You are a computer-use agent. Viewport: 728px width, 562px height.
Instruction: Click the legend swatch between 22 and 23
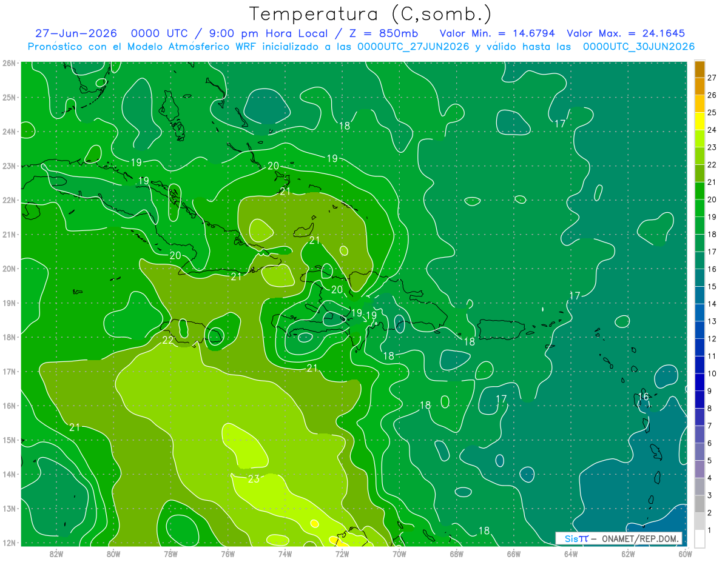(700, 156)
